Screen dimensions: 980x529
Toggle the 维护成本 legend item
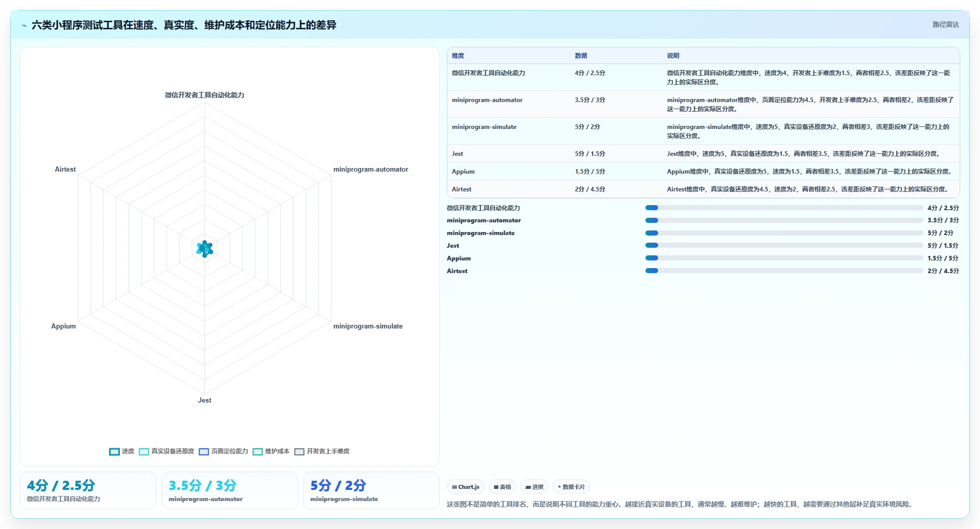pyautogui.click(x=271, y=451)
